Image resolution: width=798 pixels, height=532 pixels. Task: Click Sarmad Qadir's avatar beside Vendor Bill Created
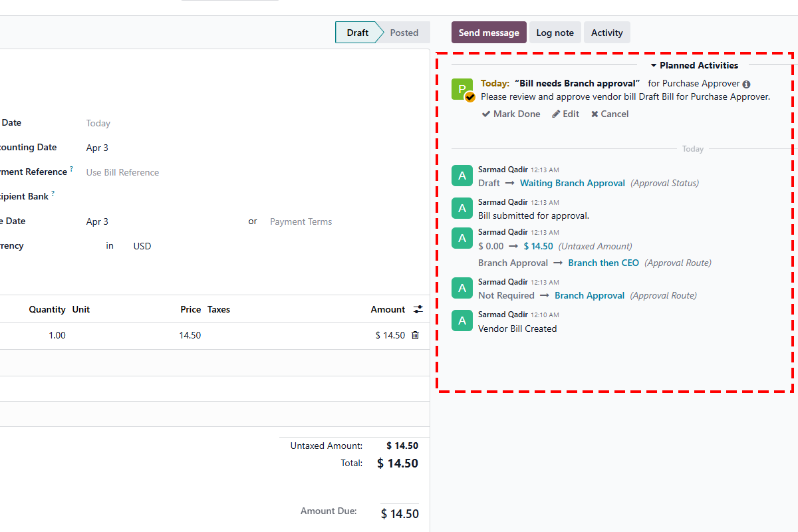coord(462,321)
